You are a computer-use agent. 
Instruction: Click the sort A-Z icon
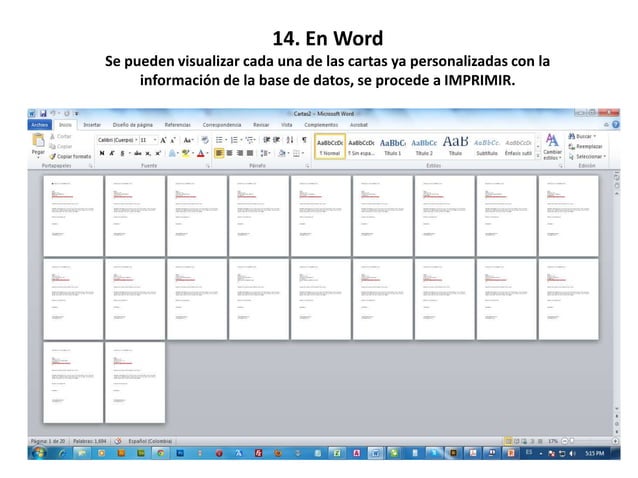tap(290, 140)
